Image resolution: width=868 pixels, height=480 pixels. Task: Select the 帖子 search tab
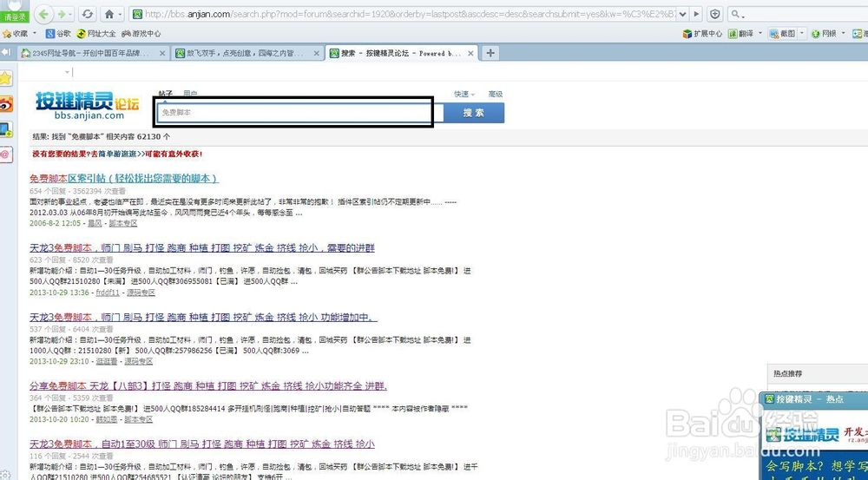166,94
